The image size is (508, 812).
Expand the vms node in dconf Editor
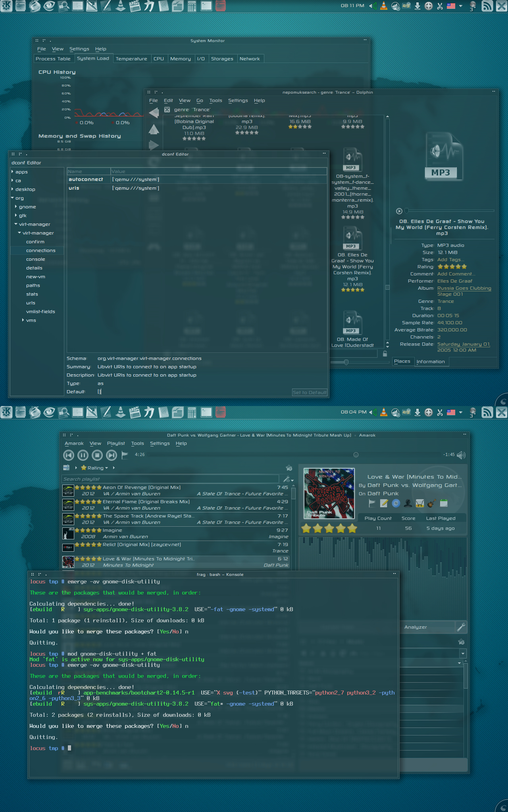coord(23,320)
